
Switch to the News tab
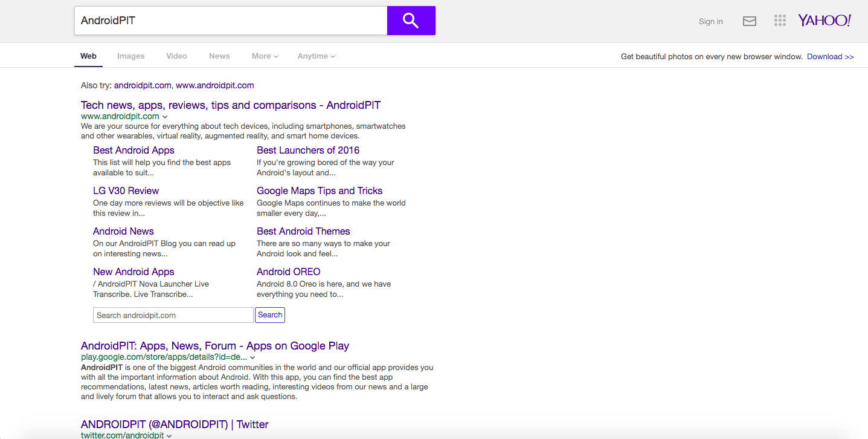coord(219,56)
